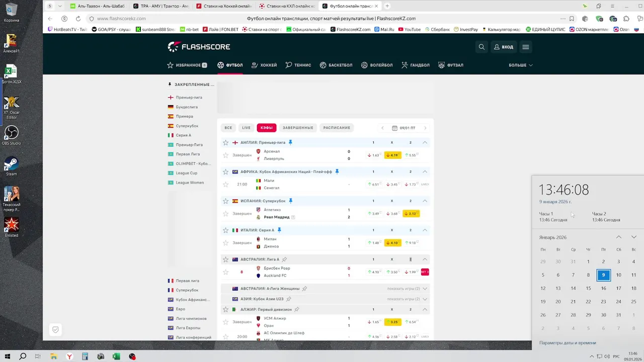Viewport: 644px width, 362px height.
Task: Open the Flashscore hamburger menu
Action: (x=526, y=47)
